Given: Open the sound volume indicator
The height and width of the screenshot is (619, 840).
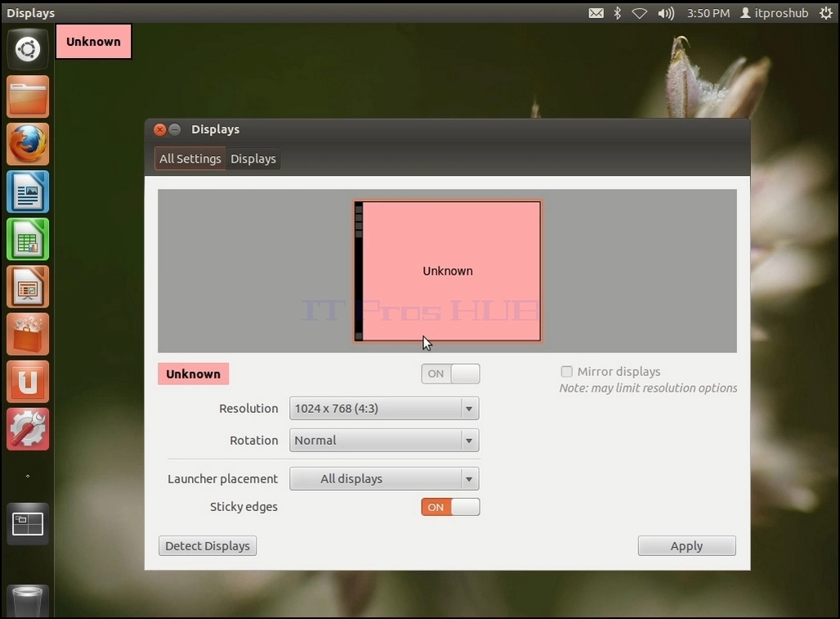Looking at the screenshot, I should pyautogui.click(x=666, y=13).
